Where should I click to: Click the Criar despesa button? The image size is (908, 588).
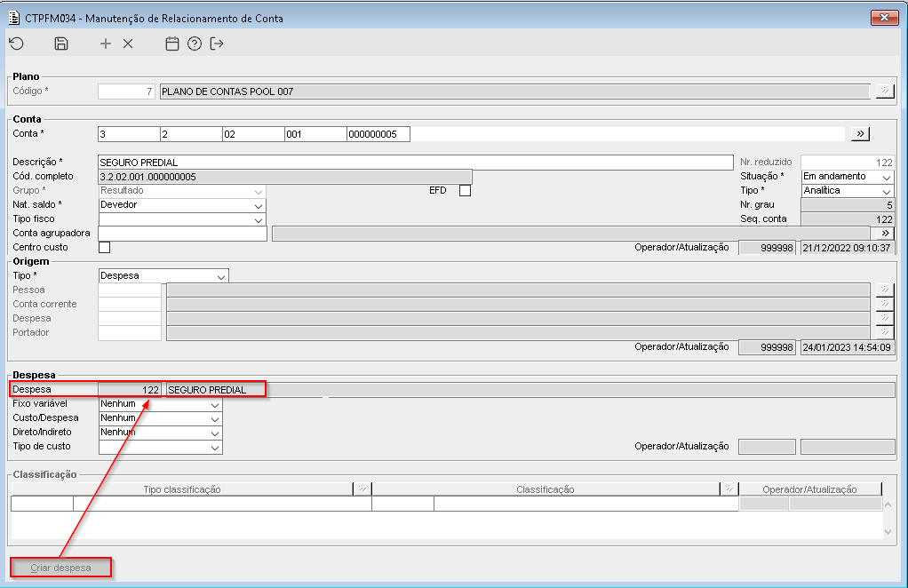(x=60, y=568)
